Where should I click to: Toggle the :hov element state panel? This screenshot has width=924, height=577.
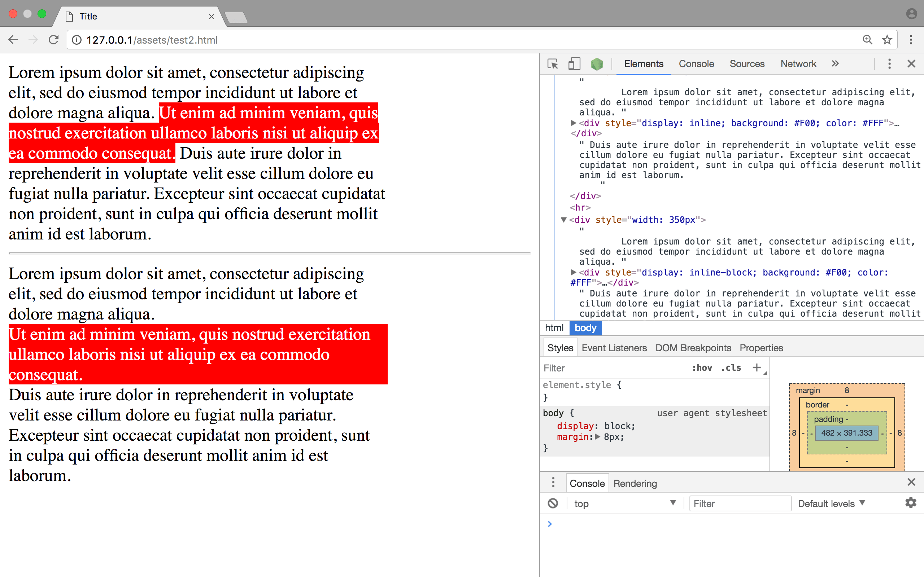tap(702, 367)
